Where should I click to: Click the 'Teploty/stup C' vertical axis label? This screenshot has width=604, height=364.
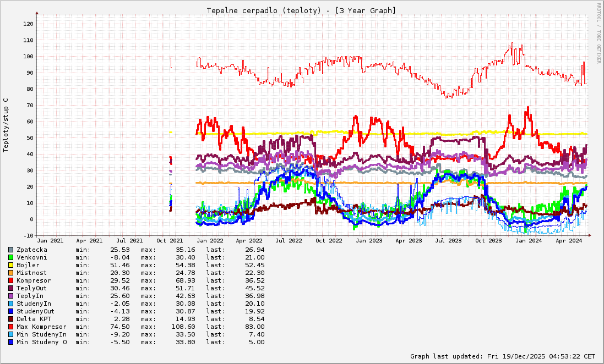pyautogui.click(x=6, y=125)
